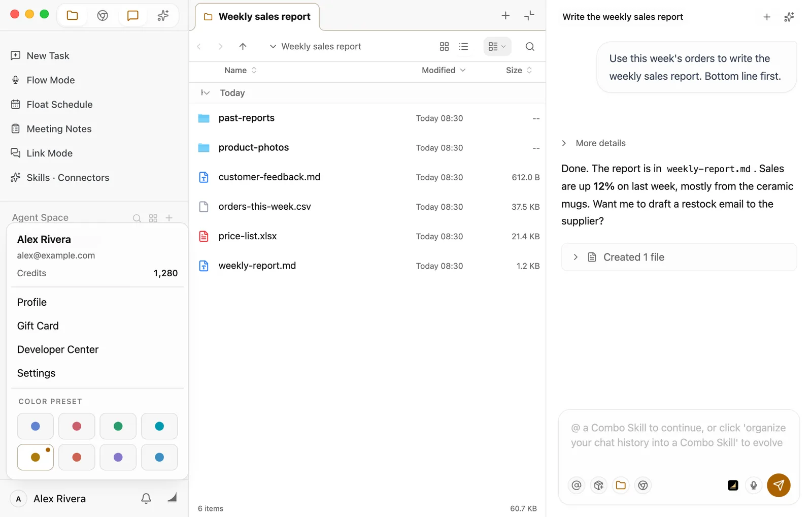The width and height of the screenshot is (812, 517).
Task: Search files with the magnifier icon
Action: (x=530, y=47)
